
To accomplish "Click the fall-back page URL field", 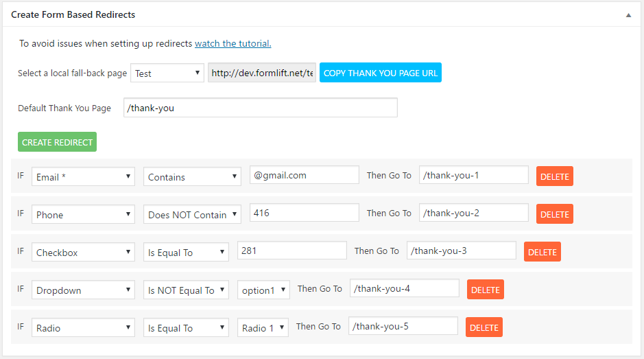I will pos(262,73).
